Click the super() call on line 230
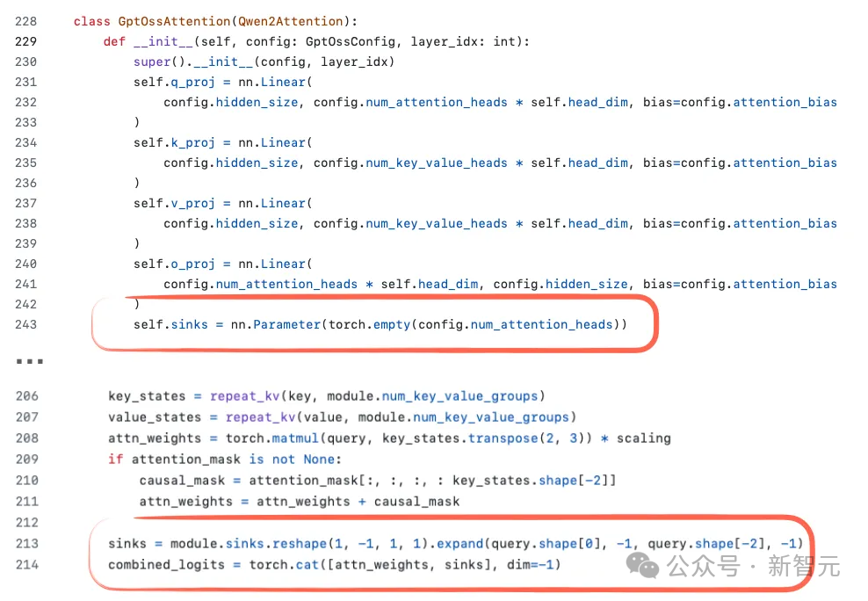 [159, 62]
